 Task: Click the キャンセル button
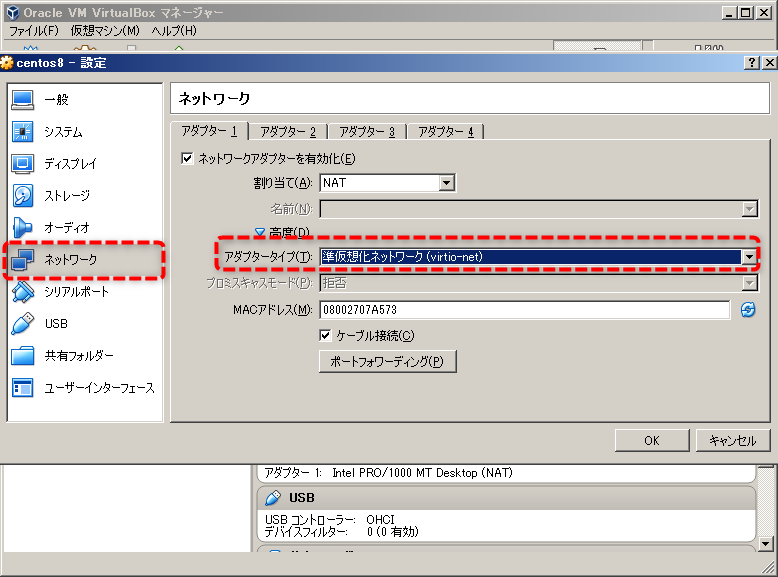[x=733, y=441]
